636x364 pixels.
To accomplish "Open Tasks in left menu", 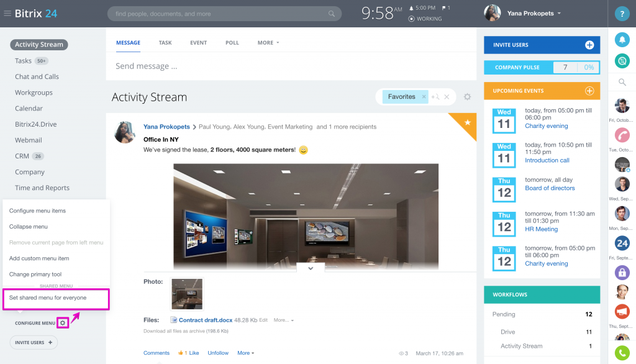I will (x=23, y=61).
